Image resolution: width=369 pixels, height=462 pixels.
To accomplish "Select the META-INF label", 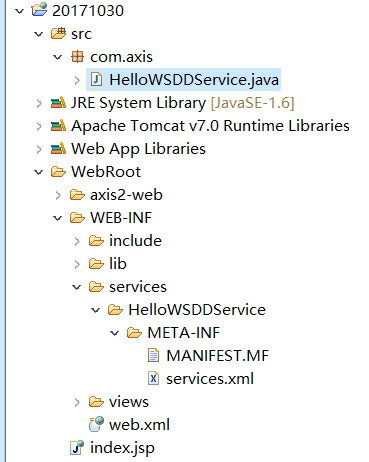I will 184,333.
